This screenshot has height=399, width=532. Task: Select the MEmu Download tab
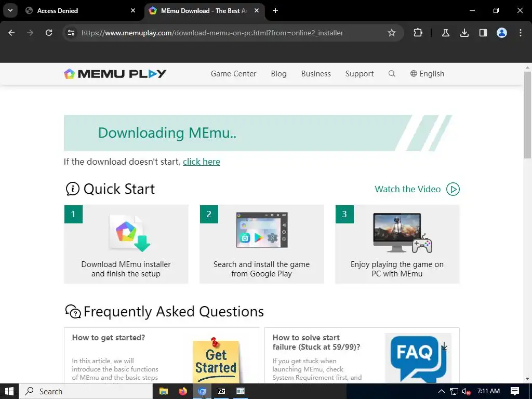coord(205,10)
